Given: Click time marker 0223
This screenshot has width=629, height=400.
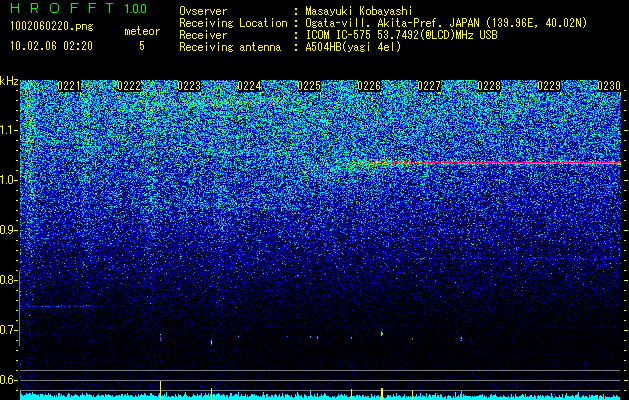Looking at the screenshot, I should (x=189, y=86).
